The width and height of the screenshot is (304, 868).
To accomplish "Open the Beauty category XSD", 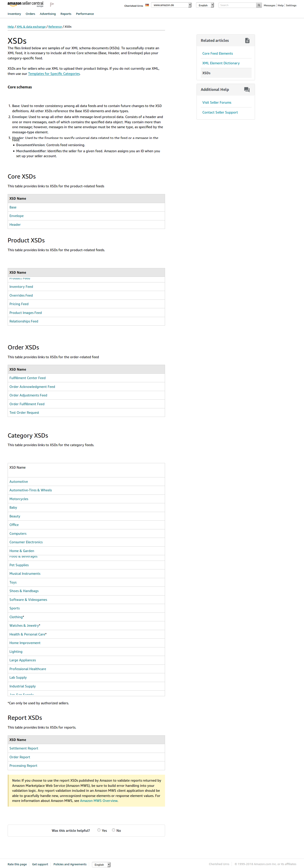I will pos(15,516).
